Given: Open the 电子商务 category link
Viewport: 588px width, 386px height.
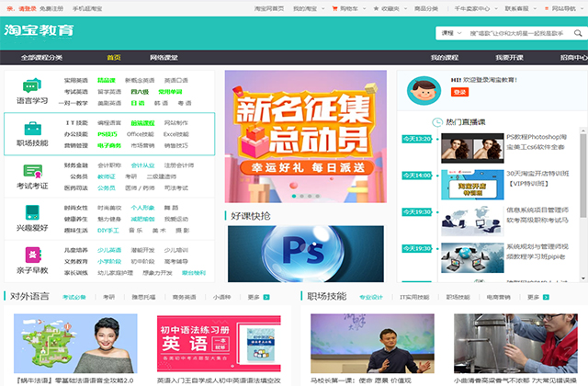Looking at the screenshot, I should (109, 145).
